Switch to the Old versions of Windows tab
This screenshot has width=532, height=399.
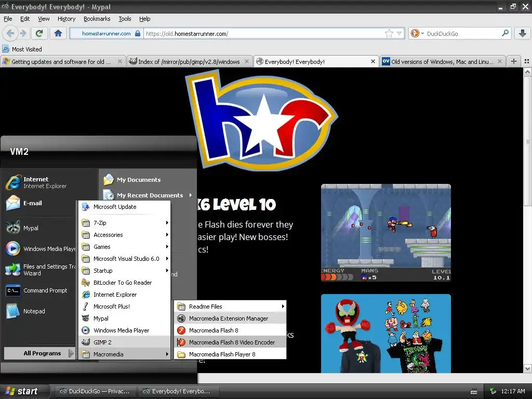click(x=443, y=61)
